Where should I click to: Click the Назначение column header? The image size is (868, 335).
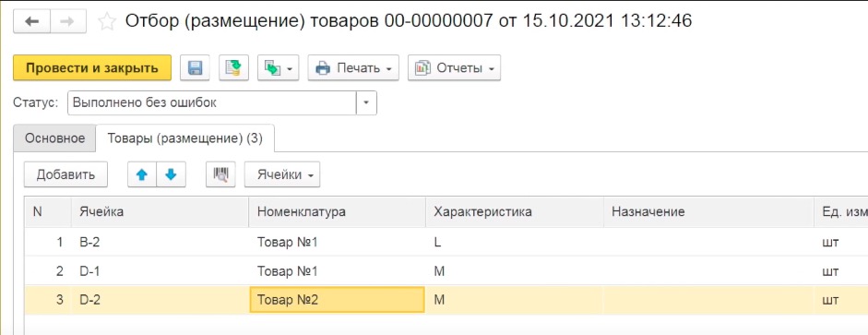coord(708,211)
